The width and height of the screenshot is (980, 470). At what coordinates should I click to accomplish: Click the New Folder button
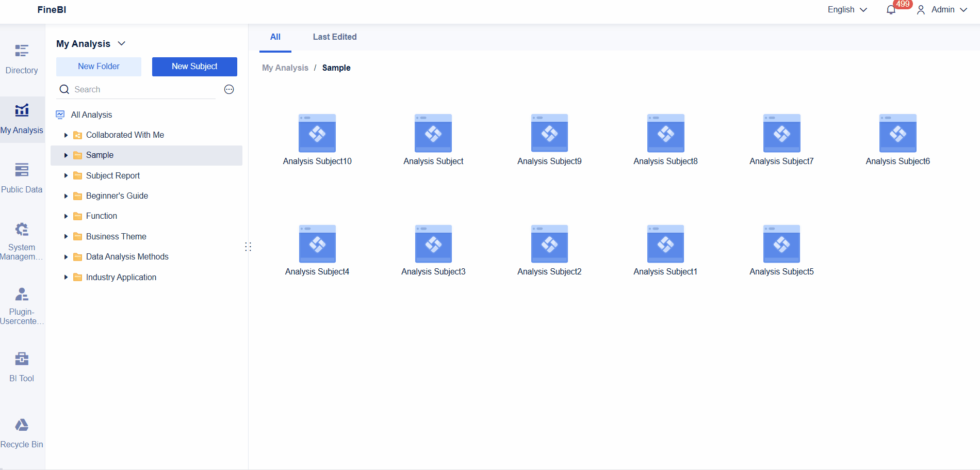tap(99, 67)
